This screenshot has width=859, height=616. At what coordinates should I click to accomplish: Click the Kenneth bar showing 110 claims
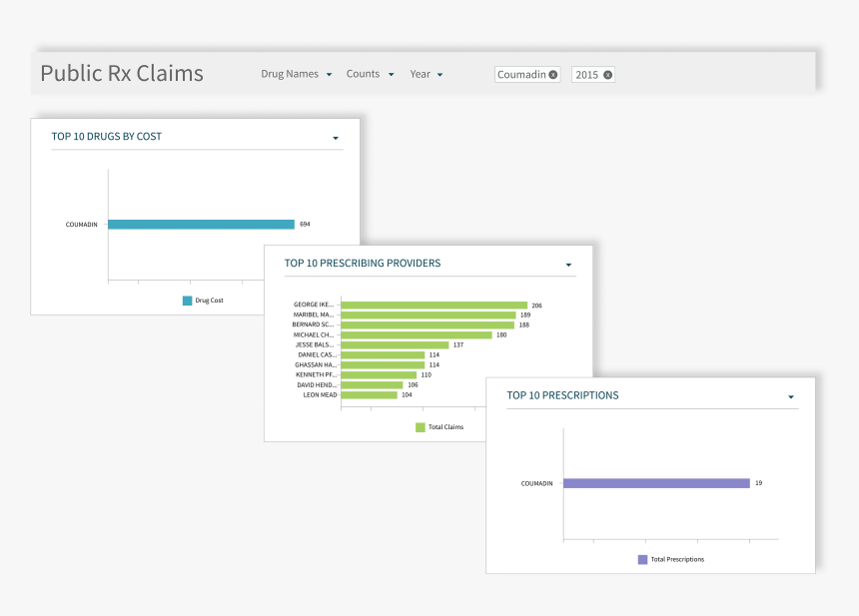coord(379,374)
